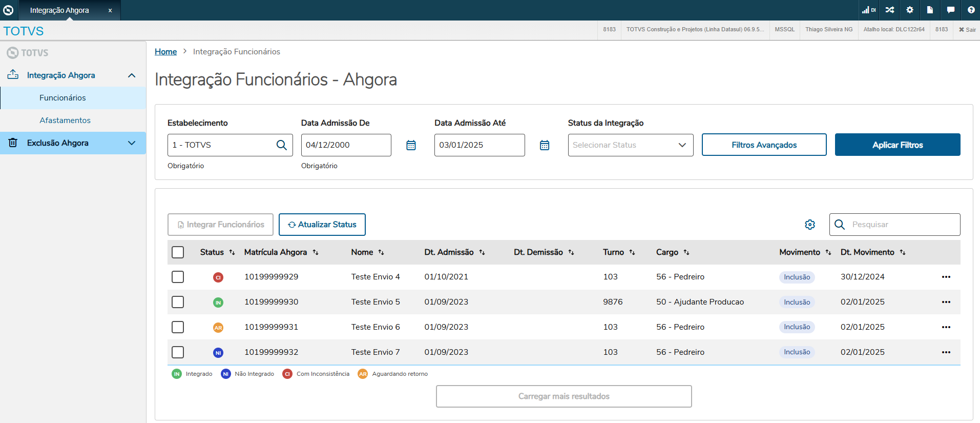Image resolution: width=980 pixels, height=423 pixels.
Task: Focus the Pesquisar search field
Action: (x=903, y=225)
